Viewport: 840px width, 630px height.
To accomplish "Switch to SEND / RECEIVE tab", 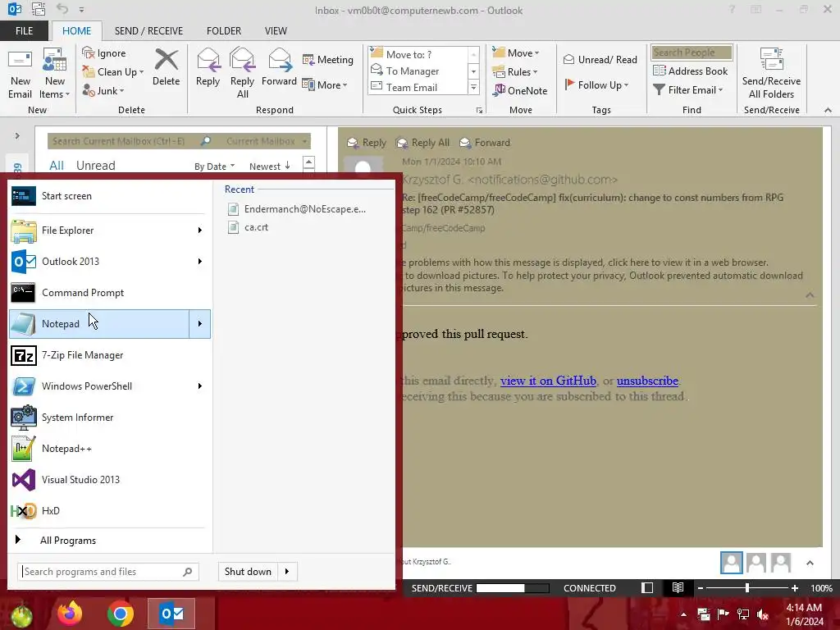I will coord(148,31).
